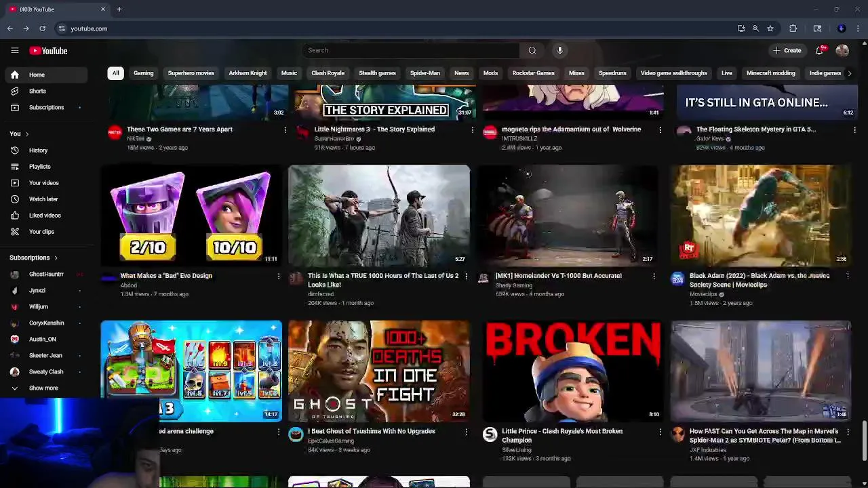This screenshot has height=488, width=868.
Task: Open History in the sidebar
Action: [x=38, y=150]
